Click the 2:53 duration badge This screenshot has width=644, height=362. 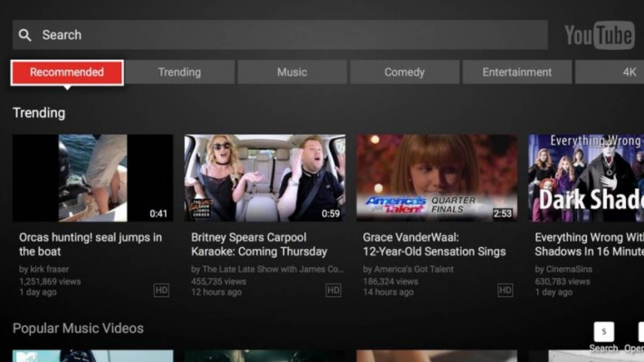pyautogui.click(x=502, y=214)
